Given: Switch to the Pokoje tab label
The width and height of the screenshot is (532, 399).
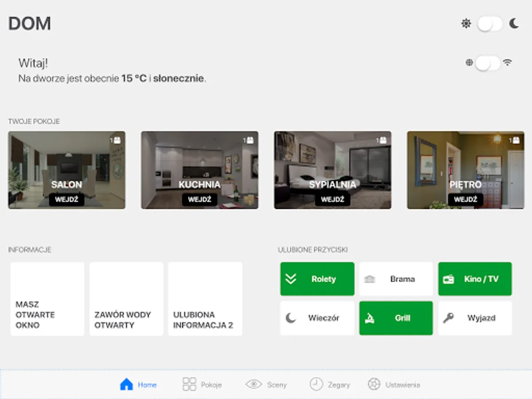Looking at the screenshot, I should tap(211, 385).
